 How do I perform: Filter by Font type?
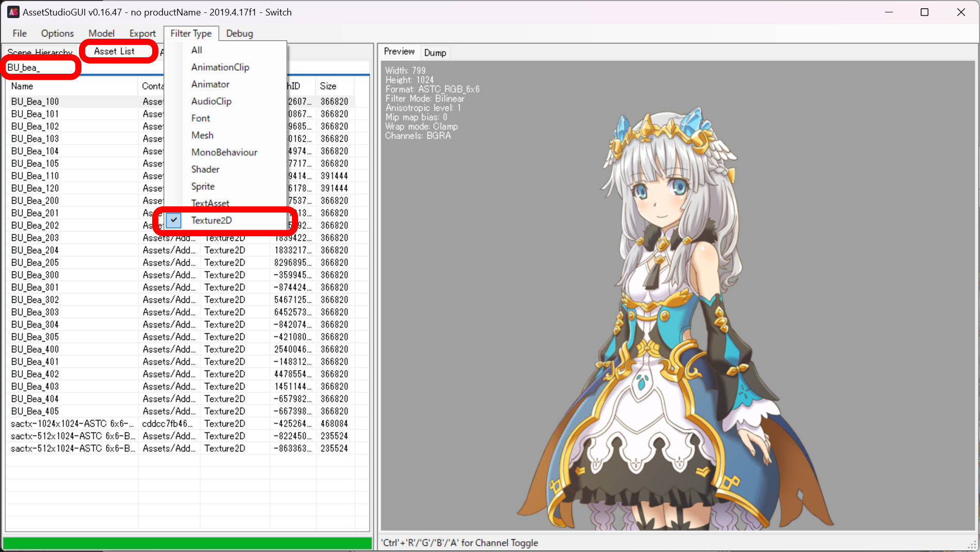click(x=225, y=118)
